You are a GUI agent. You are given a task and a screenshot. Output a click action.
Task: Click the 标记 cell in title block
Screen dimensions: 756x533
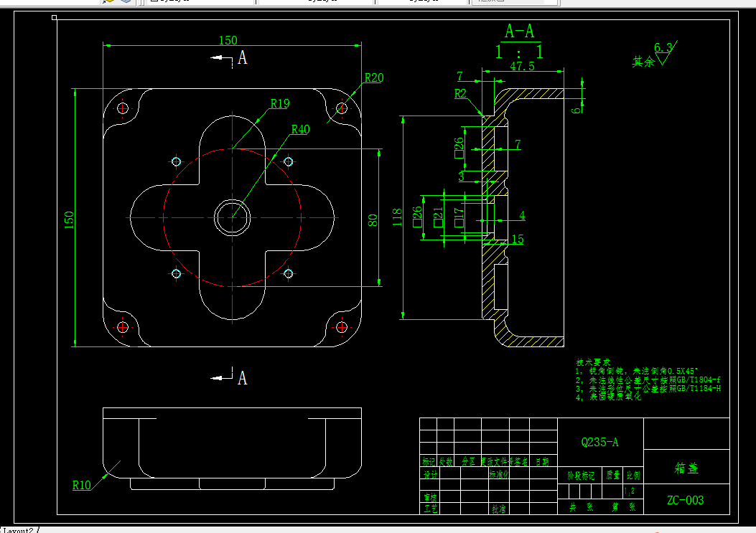[429, 462]
